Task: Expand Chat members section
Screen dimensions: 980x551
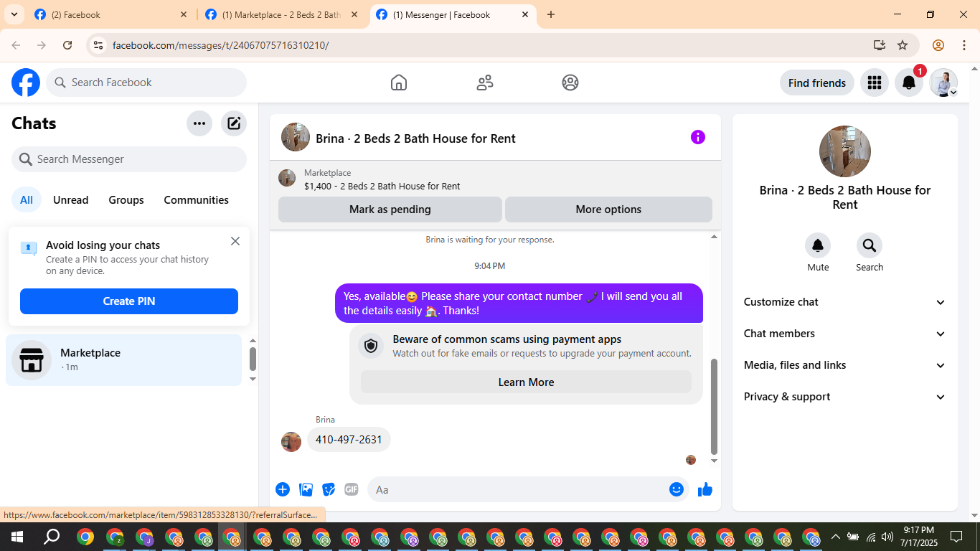Action: [845, 334]
